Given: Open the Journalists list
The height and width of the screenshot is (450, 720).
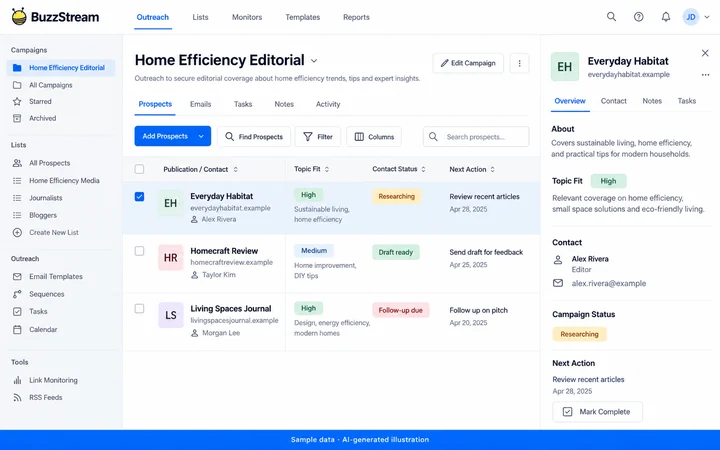Looking at the screenshot, I should [x=45, y=198].
